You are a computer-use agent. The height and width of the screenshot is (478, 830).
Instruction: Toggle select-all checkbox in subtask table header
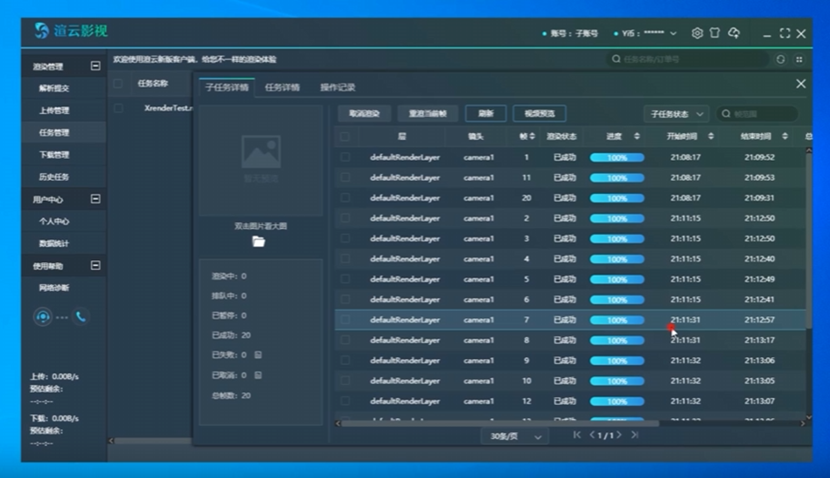click(345, 137)
